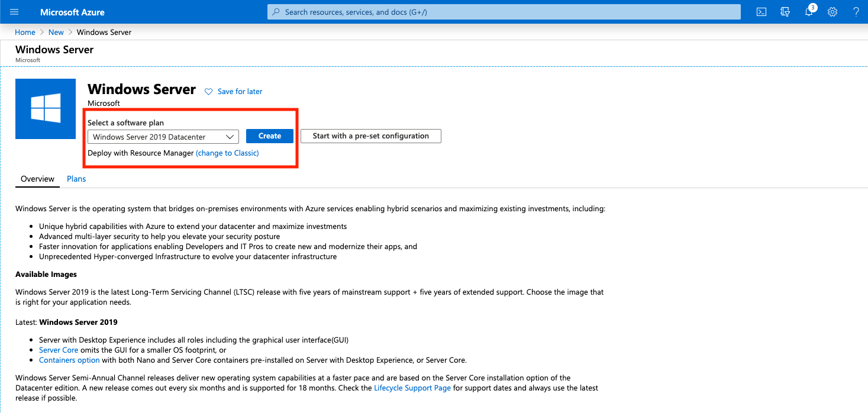Screen dimensions: 868x413
Task: Open the notifications bell
Action: [809, 12]
